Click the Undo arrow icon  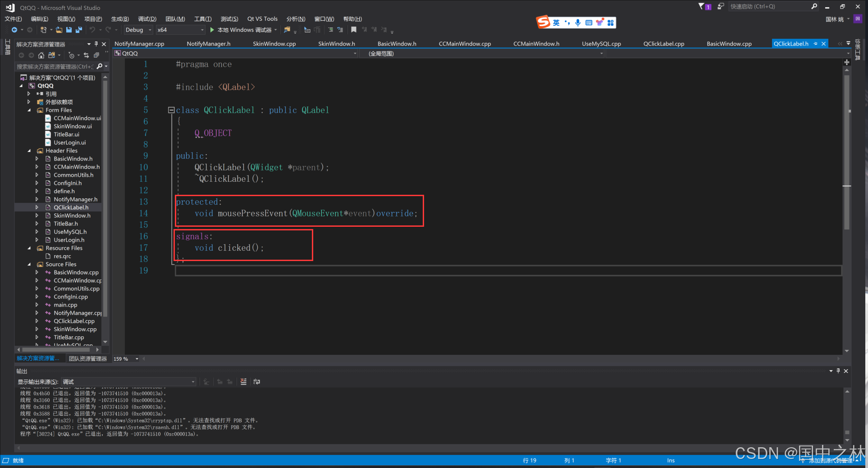[x=92, y=30]
